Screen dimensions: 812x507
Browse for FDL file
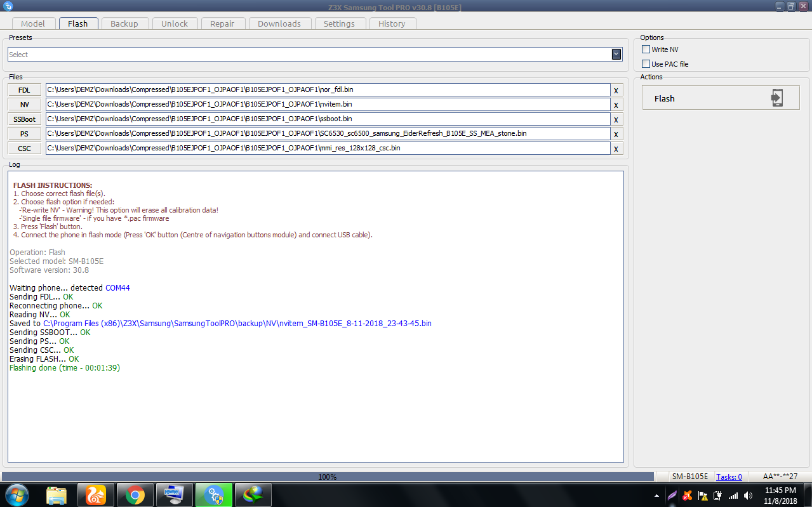tap(24, 90)
